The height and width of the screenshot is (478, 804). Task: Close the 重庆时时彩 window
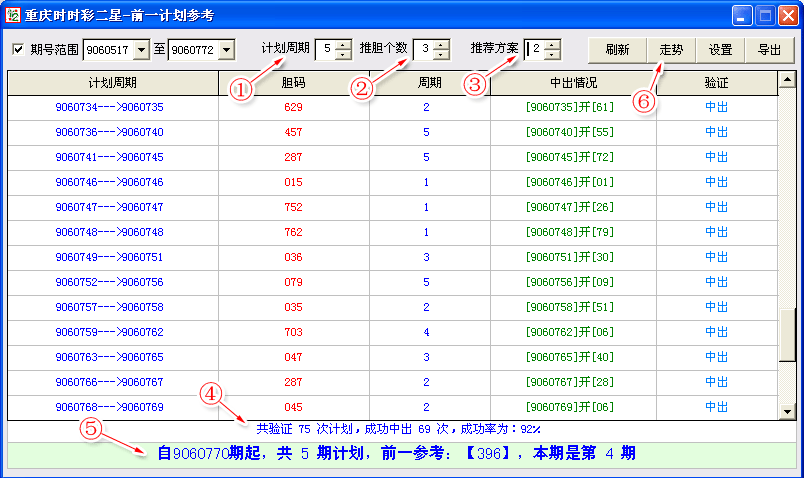(x=788, y=15)
